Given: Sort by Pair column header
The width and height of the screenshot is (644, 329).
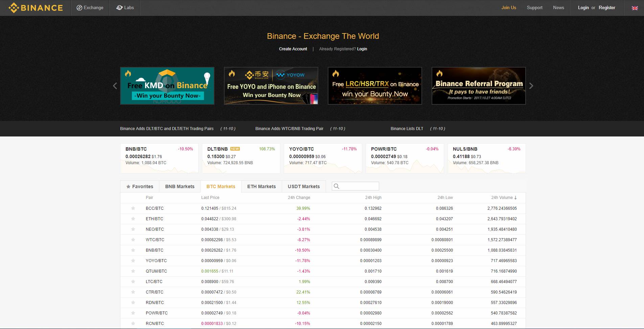Looking at the screenshot, I should coord(149,198).
